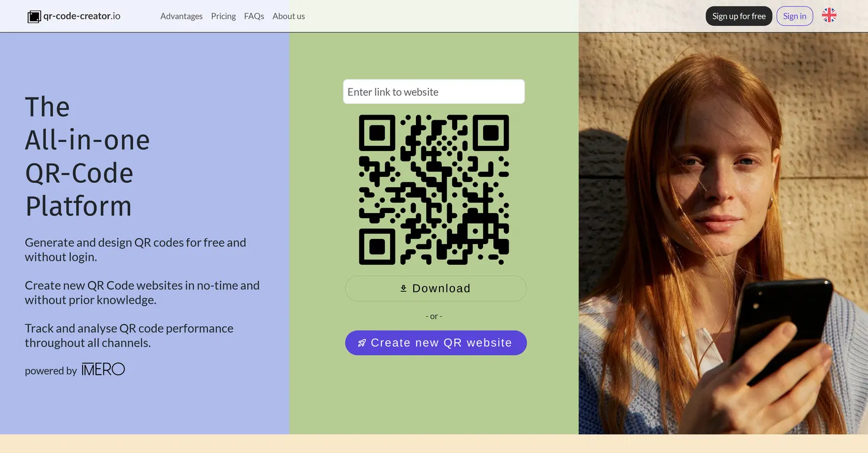Open the Advantages menu item

tap(181, 16)
